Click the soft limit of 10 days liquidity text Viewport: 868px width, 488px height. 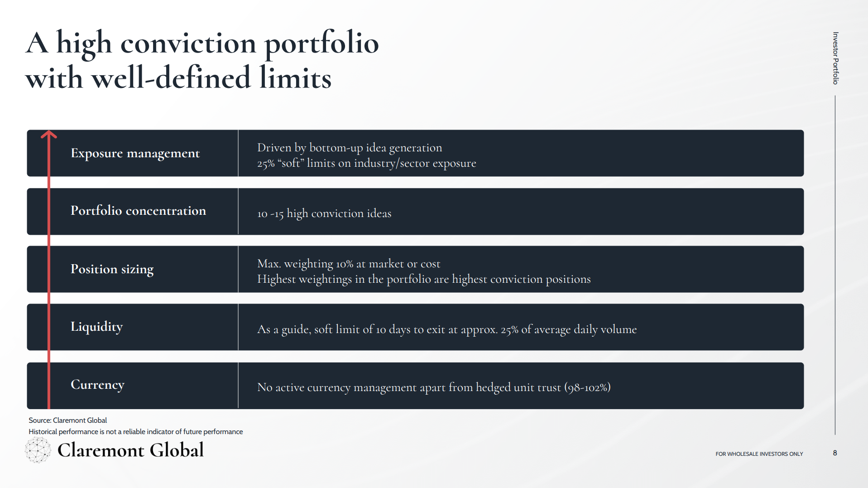coord(446,329)
